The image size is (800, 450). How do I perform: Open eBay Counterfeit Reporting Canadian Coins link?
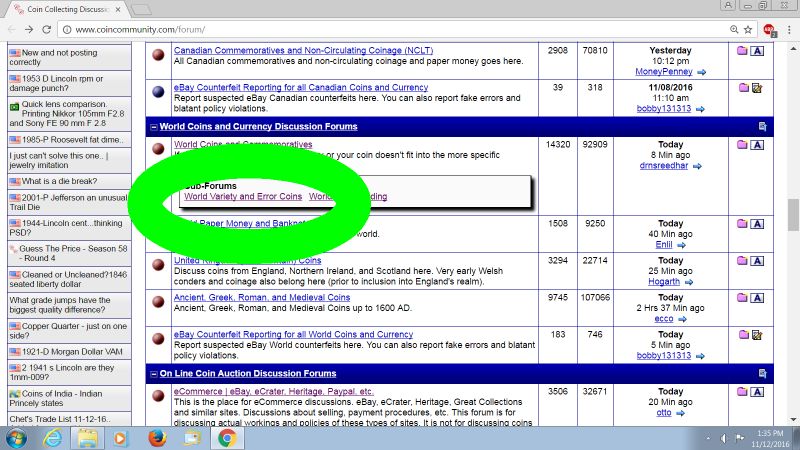301,87
